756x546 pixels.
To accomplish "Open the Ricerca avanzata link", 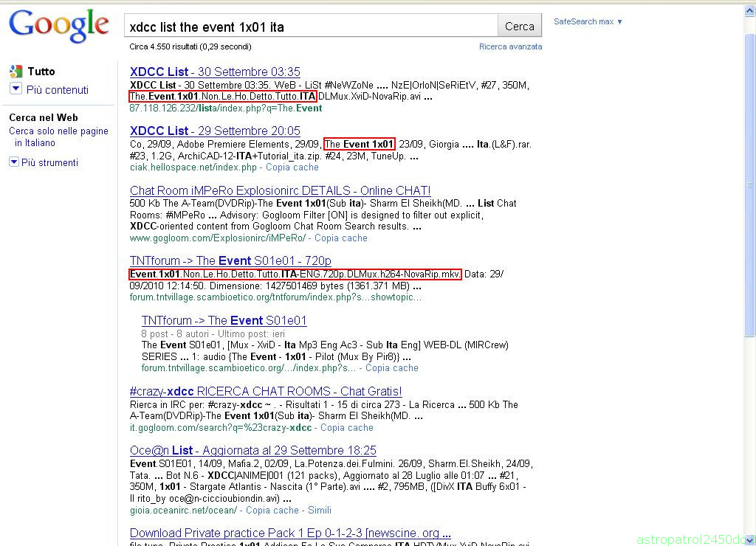I will pyautogui.click(x=511, y=46).
